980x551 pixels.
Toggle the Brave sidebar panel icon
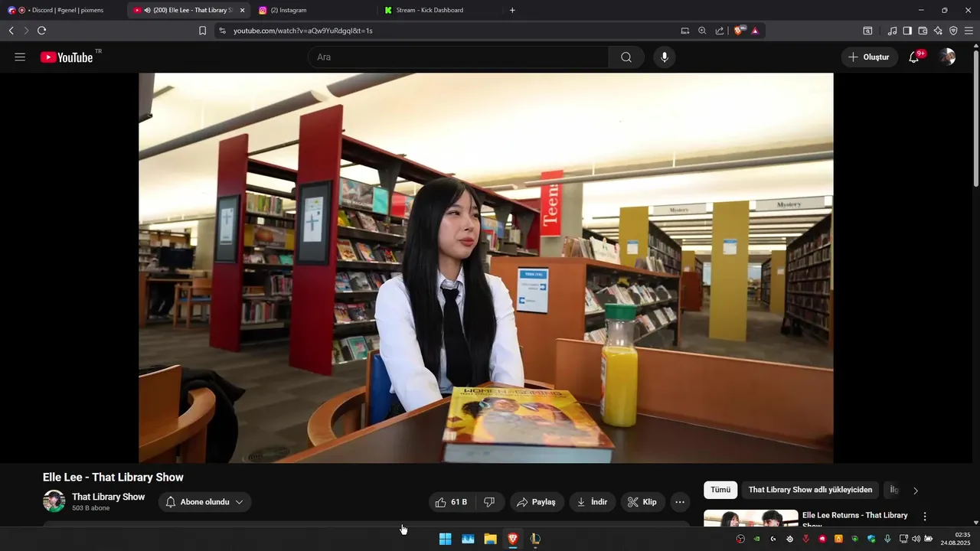tap(907, 31)
